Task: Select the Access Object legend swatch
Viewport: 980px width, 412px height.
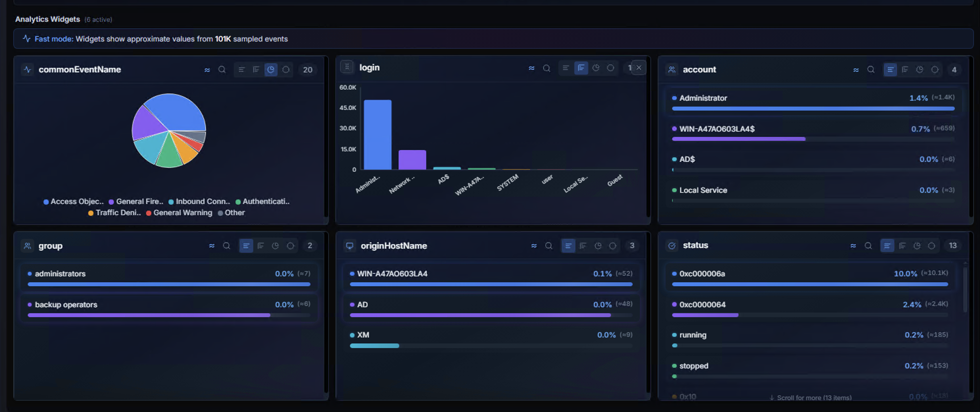Action: point(46,202)
